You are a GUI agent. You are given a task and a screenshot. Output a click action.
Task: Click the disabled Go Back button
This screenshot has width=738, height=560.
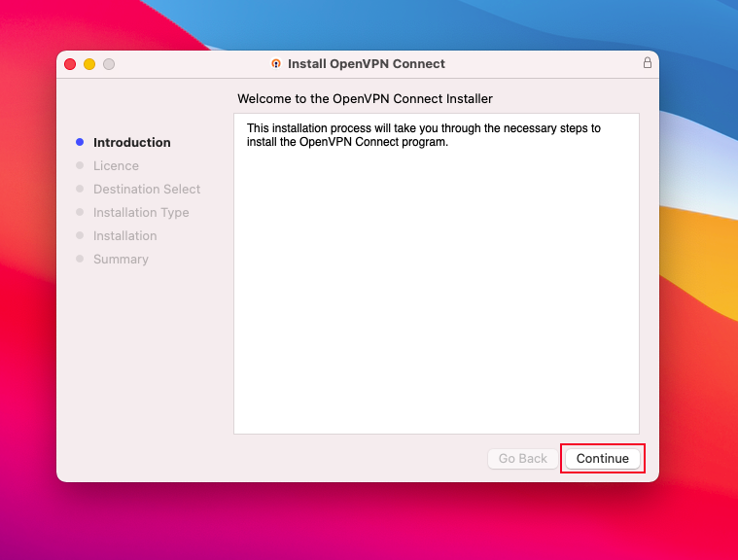click(x=522, y=458)
